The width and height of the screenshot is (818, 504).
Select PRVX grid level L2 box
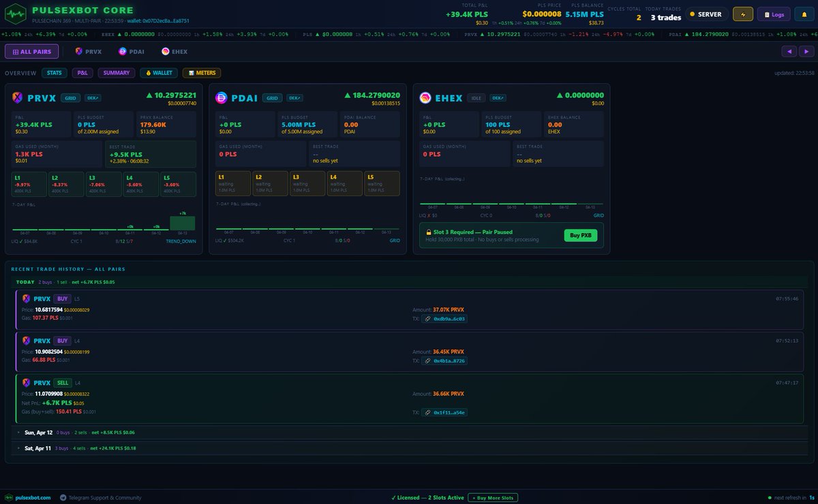66,184
